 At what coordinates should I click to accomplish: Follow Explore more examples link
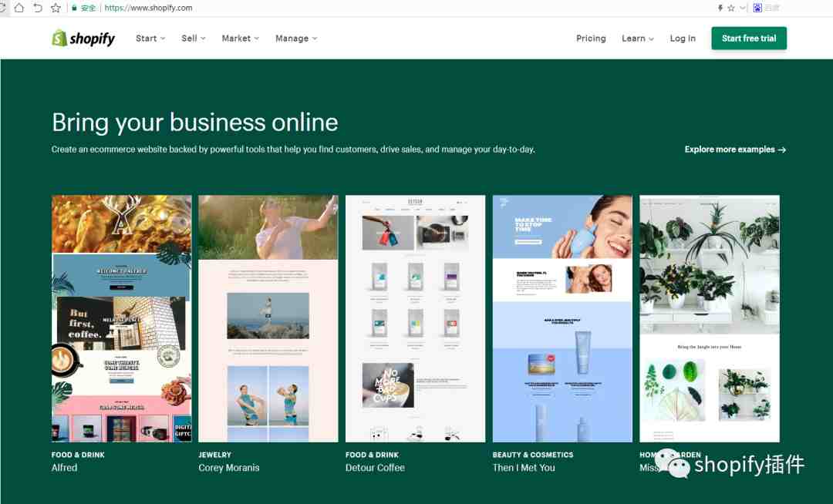point(735,150)
